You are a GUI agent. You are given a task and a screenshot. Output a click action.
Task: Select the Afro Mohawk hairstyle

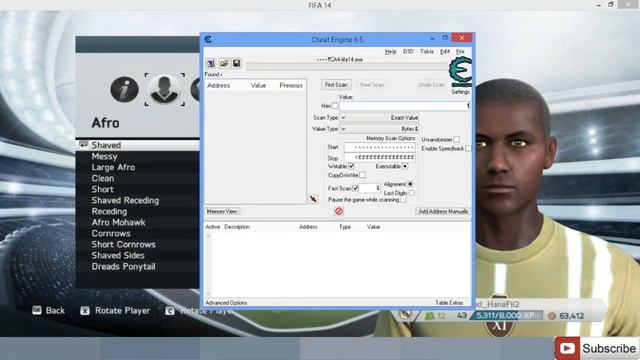(138, 222)
